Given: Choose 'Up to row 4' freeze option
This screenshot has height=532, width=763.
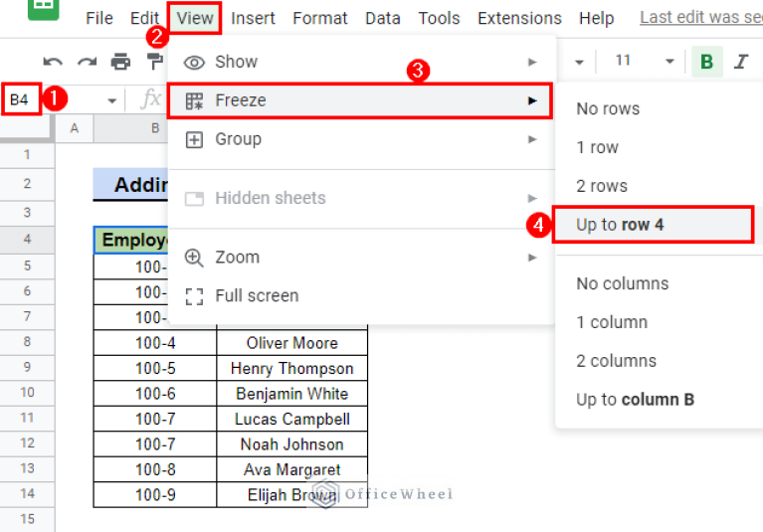Looking at the screenshot, I should (x=652, y=225).
